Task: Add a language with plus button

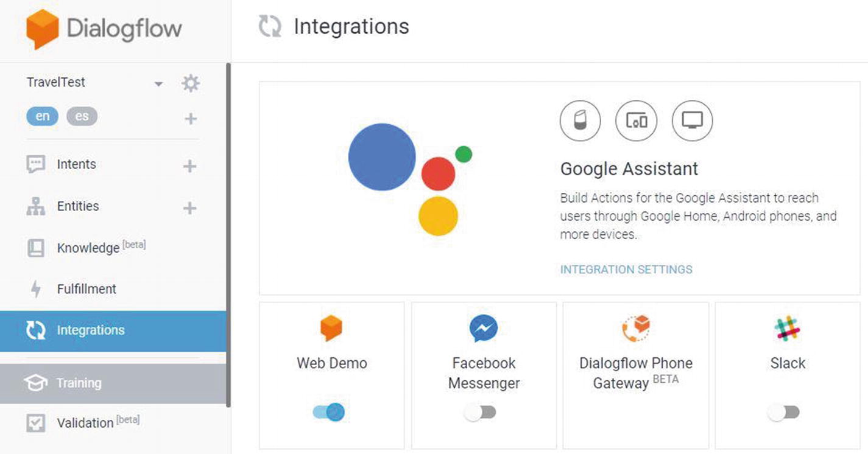Action: [x=191, y=119]
